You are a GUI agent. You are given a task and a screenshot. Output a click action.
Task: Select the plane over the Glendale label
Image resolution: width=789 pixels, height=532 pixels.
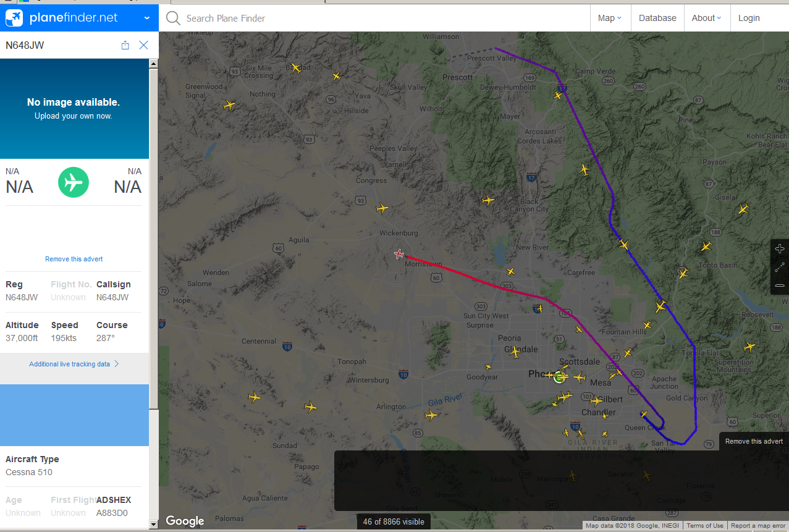[515, 352]
